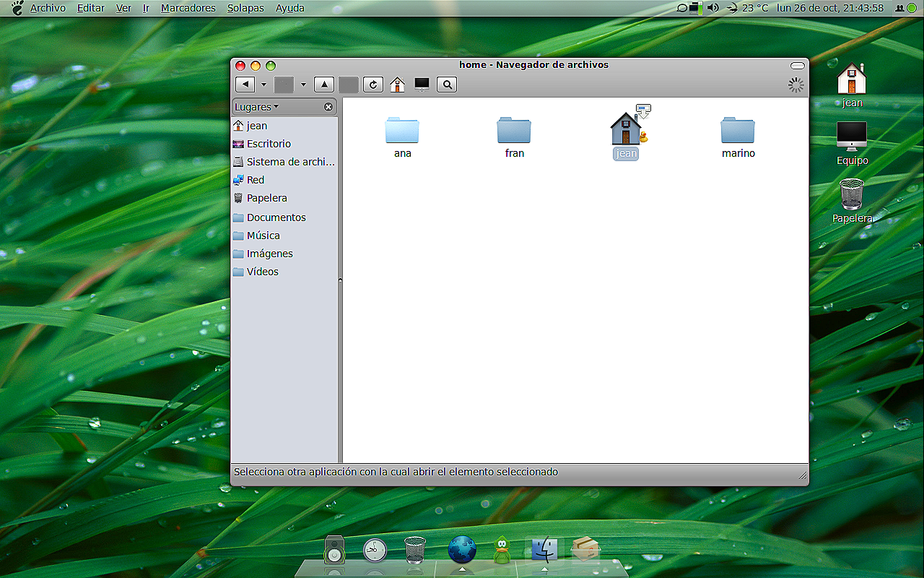Open the clock app in dock
This screenshot has width=924, height=578.
[x=375, y=551]
